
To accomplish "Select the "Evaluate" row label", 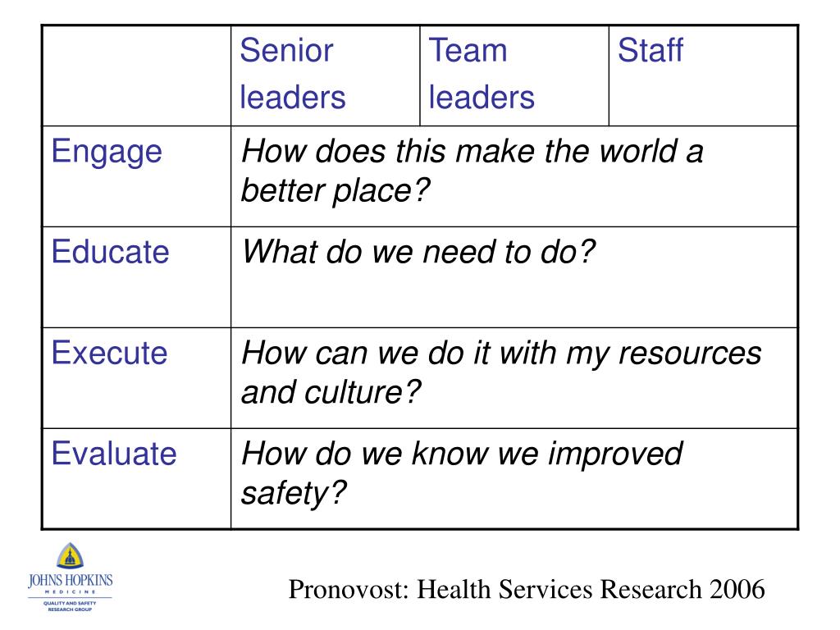I will pyautogui.click(x=114, y=454).
